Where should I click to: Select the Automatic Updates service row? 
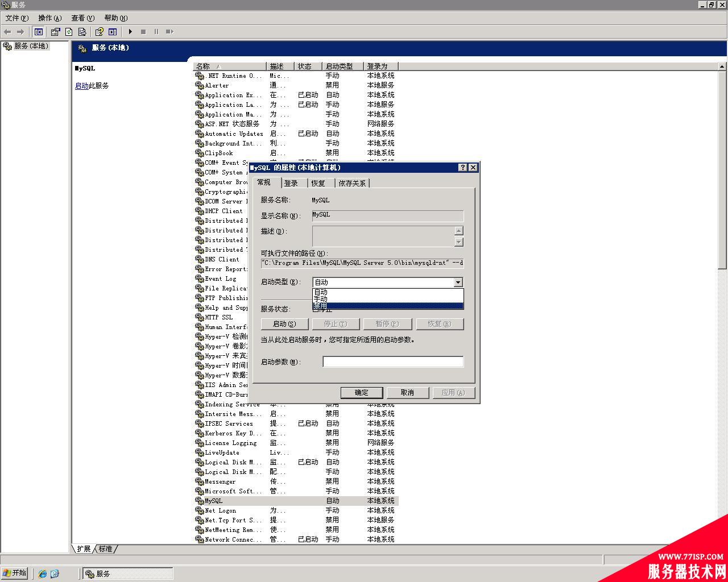pos(296,134)
